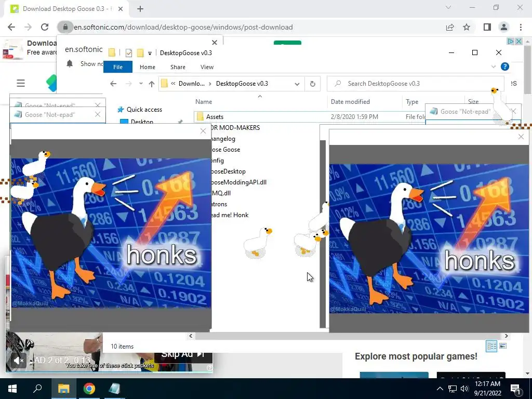
Task: Click Explorer horizontal scrollbar right arrow
Action: pos(506,336)
